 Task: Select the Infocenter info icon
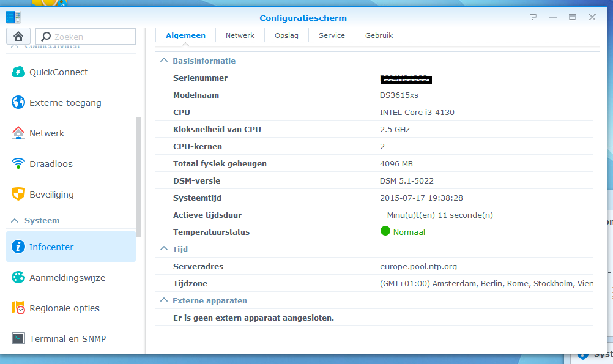coord(18,247)
